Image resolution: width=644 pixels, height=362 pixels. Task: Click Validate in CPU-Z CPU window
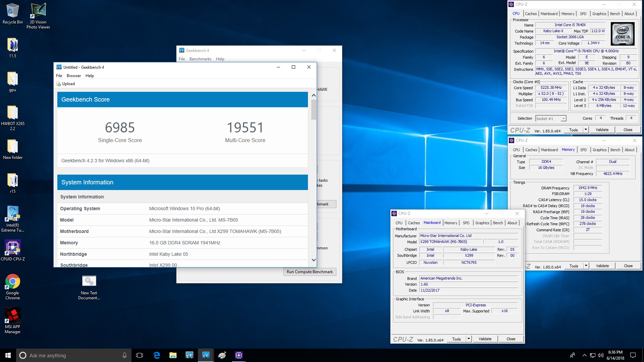tap(602, 130)
